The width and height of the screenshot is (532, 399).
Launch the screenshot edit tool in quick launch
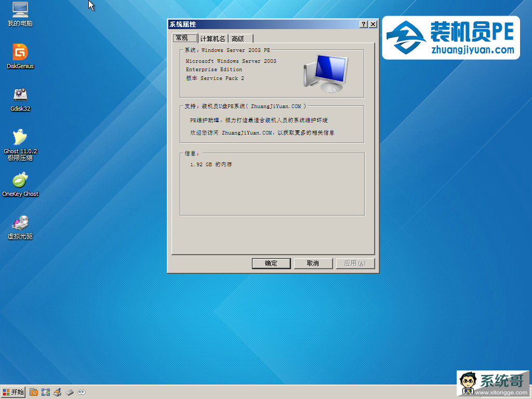coord(46,392)
